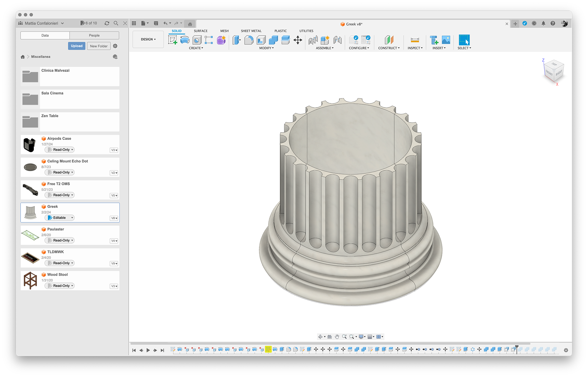Screen dimensions: 588x377
Task: Click the New Folder button
Action: (x=98, y=46)
